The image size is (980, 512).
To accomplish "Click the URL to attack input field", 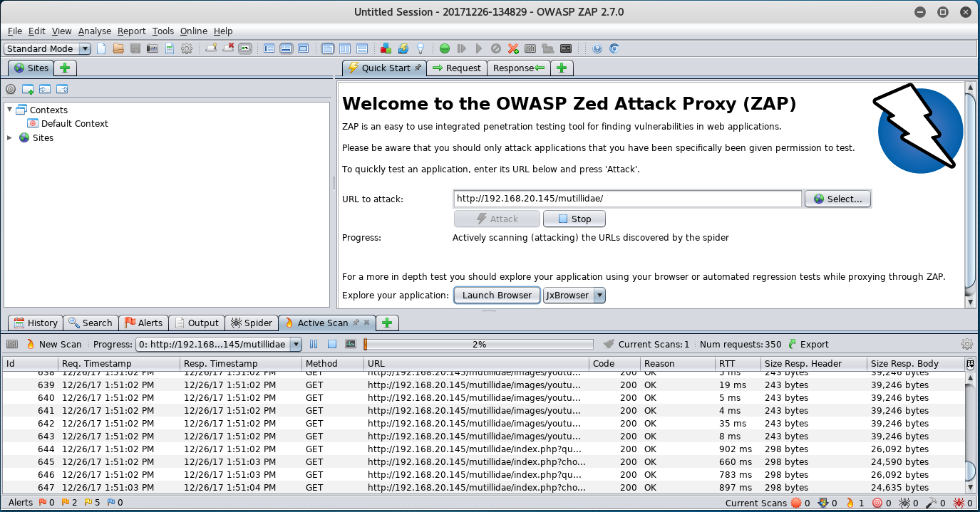I will [628, 199].
